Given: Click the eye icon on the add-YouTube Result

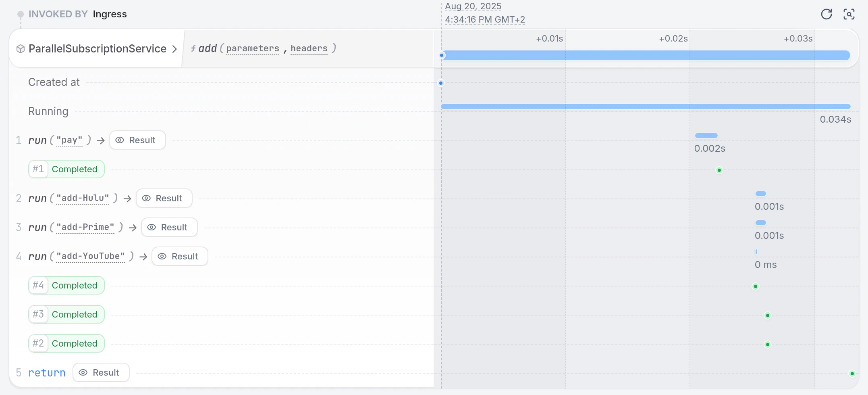Looking at the screenshot, I should click(x=162, y=256).
